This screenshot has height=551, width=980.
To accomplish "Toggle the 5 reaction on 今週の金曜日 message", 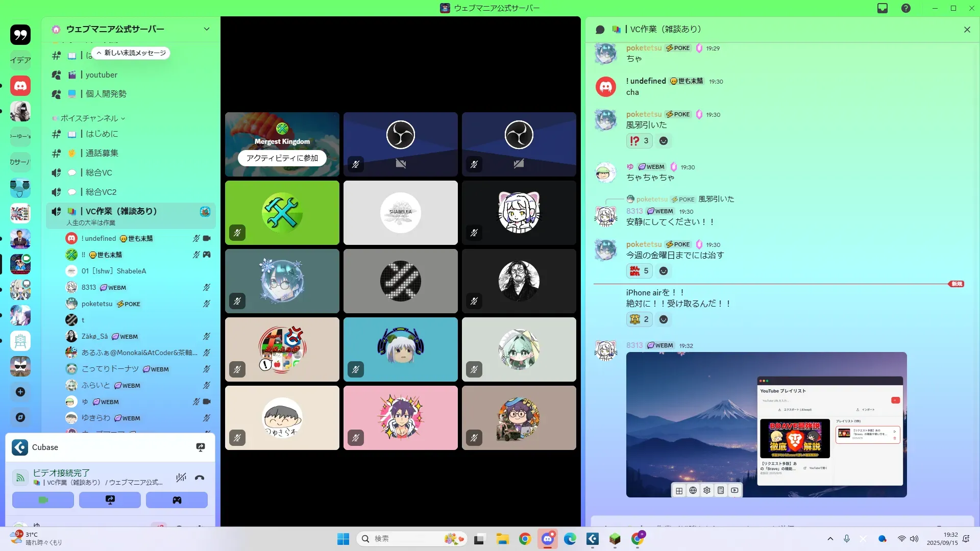I will click(x=639, y=271).
